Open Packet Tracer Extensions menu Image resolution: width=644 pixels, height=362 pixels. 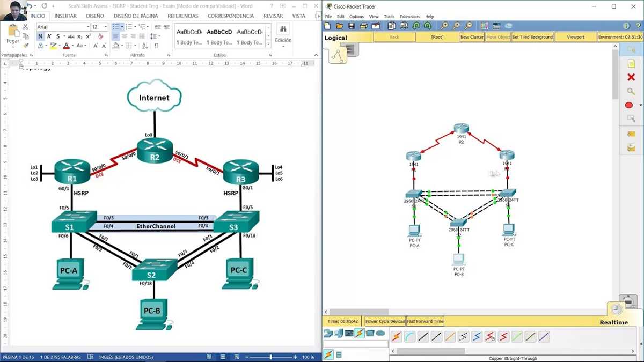pos(409,17)
